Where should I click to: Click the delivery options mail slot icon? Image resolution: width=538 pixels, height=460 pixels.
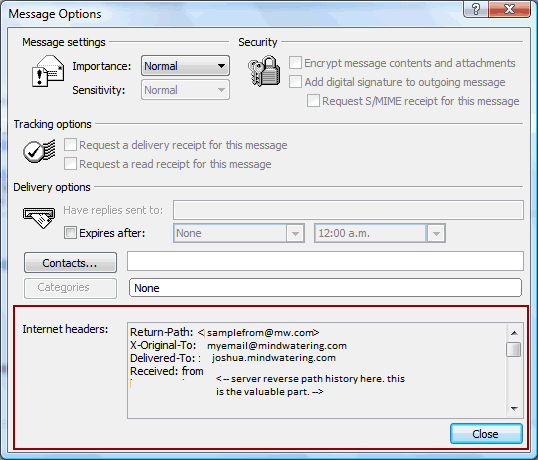39,217
